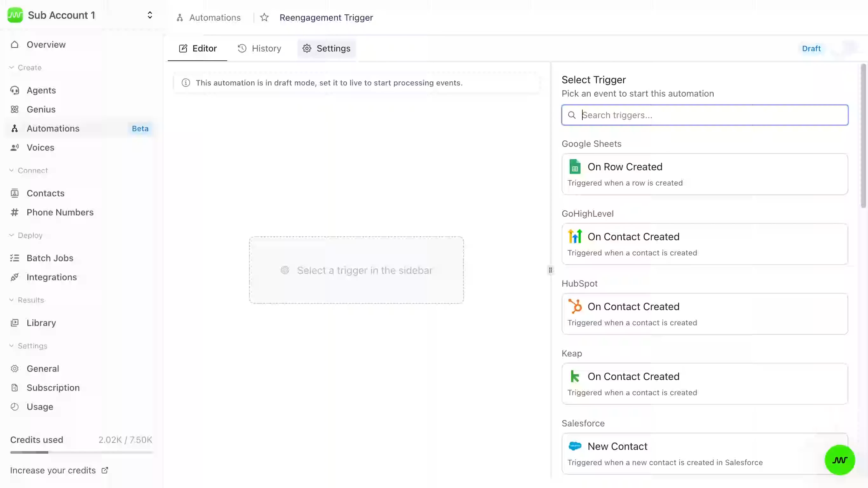The width and height of the screenshot is (868, 488).
Task: Click the green Sub Account logo icon
Action: [15, 15]
